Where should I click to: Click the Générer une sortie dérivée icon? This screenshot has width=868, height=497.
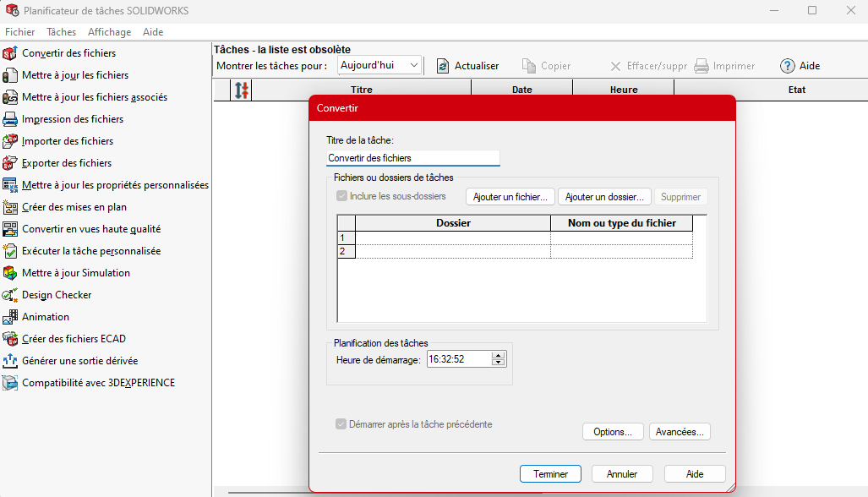point(10,361)
